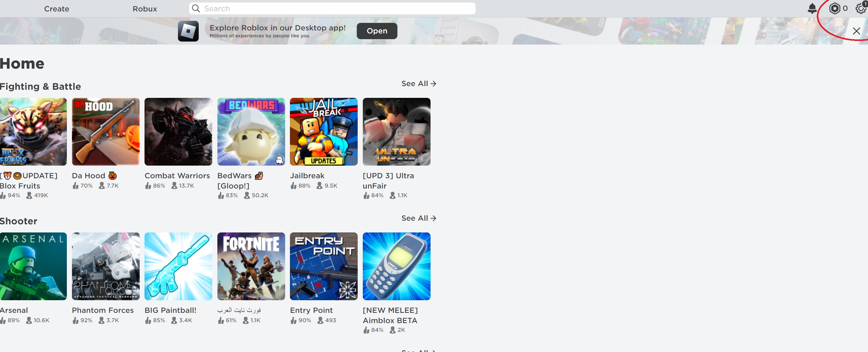
Task: Click the rating thumbs-up icon under Jailbreak
Action: pyautogui.click(x=293, y=185)
